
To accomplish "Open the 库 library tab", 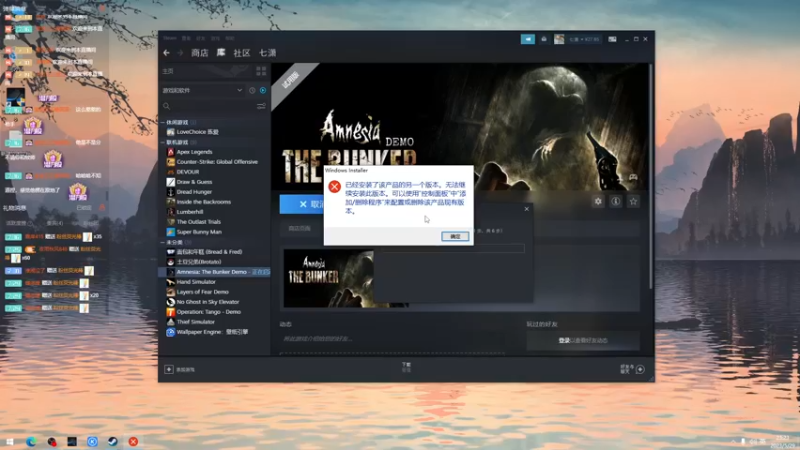I will [220, 53].
